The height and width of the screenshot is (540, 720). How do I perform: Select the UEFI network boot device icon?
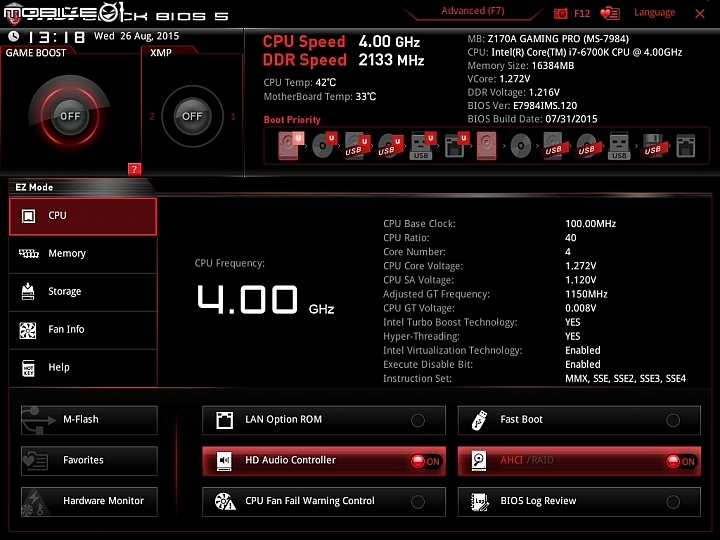(456, 146)
